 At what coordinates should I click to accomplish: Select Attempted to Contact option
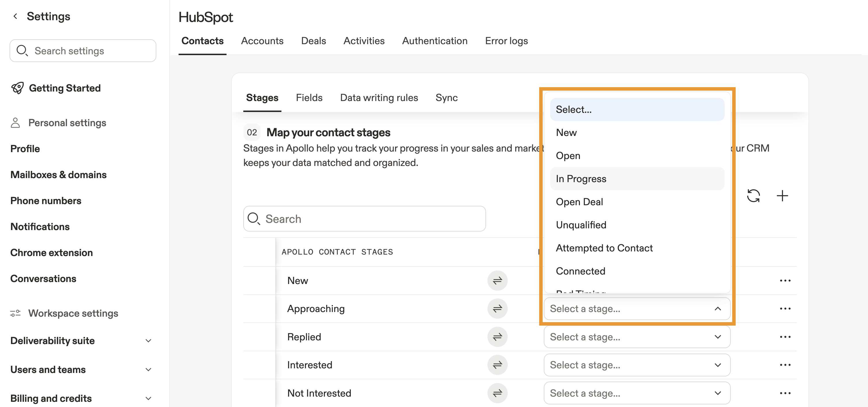pyautogui.click(x=604, y=248)
